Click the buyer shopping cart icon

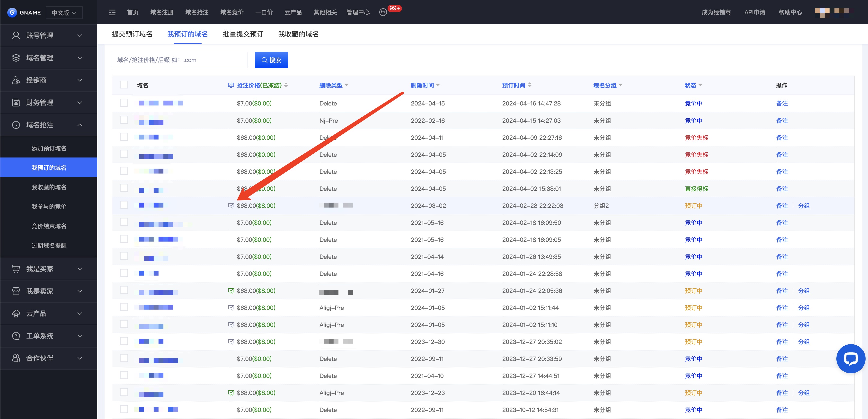pos(16,269)
